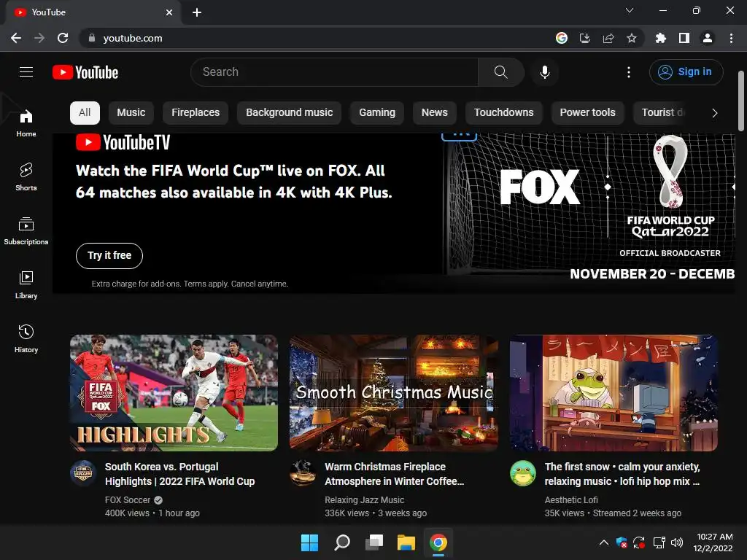Open Windows taskbar Search
Image resolution: width=747 pixels, height=560 pixels.
point(341,542)
